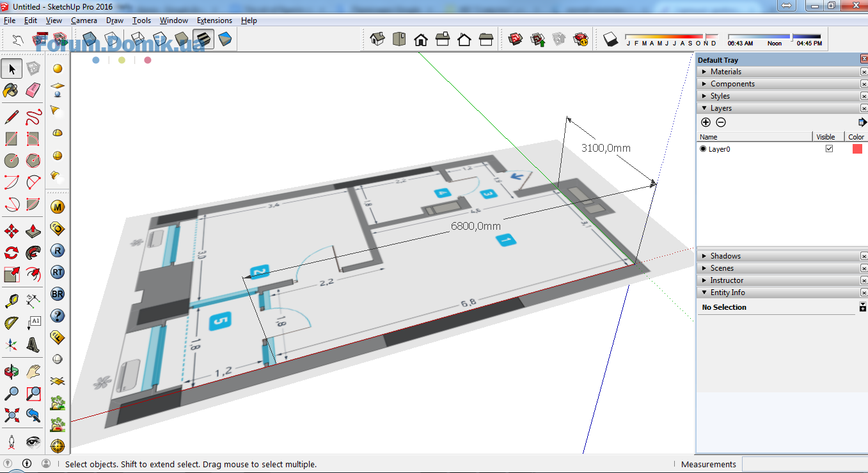Open the Window menu
Image resolution: width=868 pixels, height=473 pixels.
pos(174,20)
